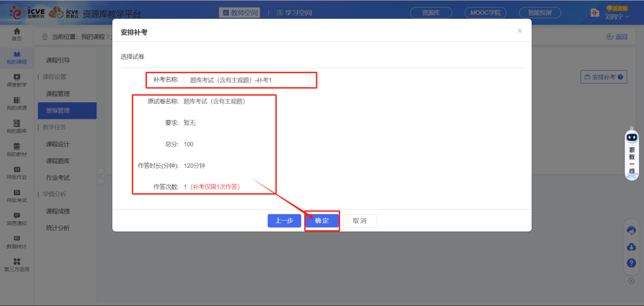Switch to 学习空间 tab
The image size is (644, 306).
294,13
